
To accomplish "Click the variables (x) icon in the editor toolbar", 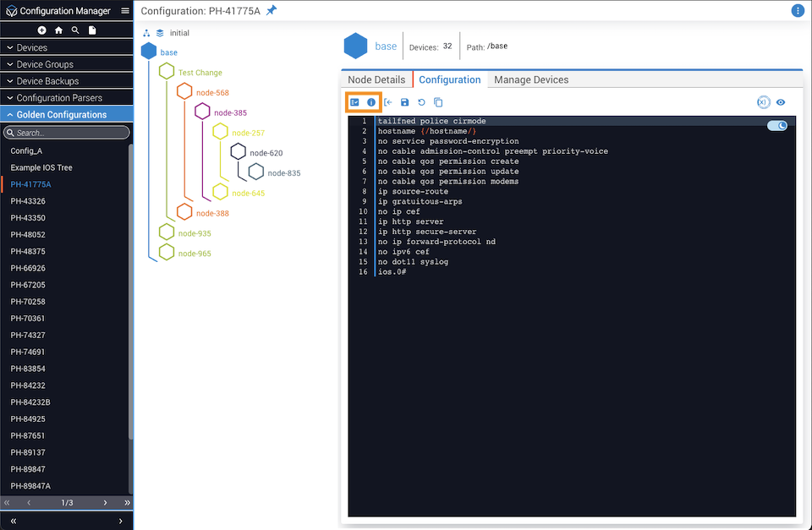I will [763, 102].
